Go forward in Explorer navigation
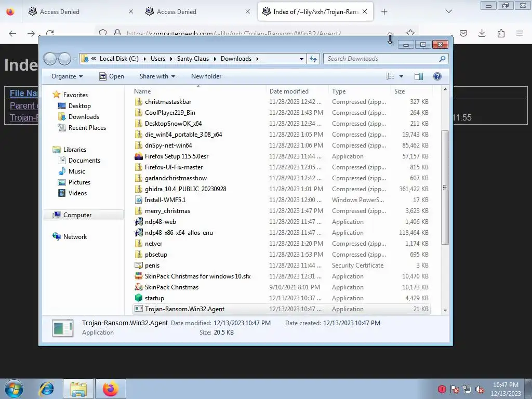The width and height of the screenshot is (532, 399). pos(64,59)
